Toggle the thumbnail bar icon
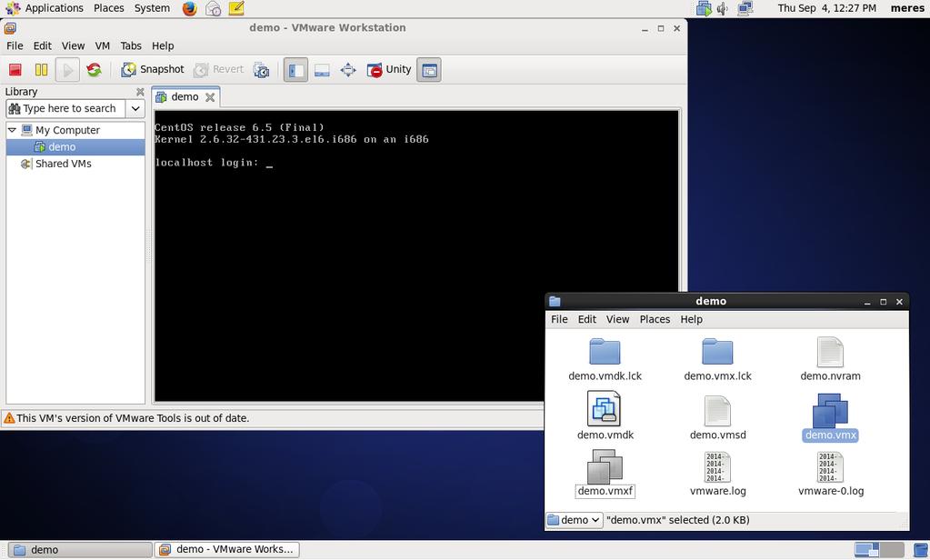 [322, 69]
